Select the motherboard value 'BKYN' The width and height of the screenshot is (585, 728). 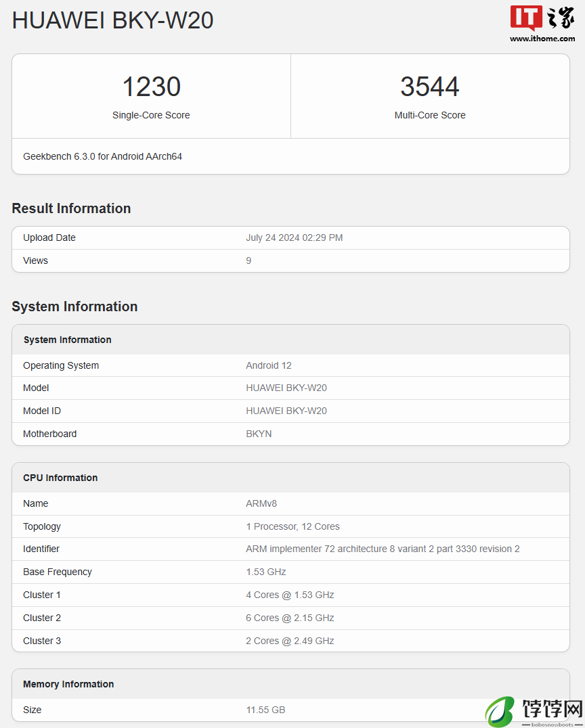click(x=259, y=434)
